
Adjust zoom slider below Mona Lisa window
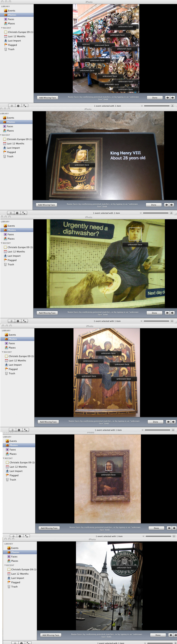[158, 536]
